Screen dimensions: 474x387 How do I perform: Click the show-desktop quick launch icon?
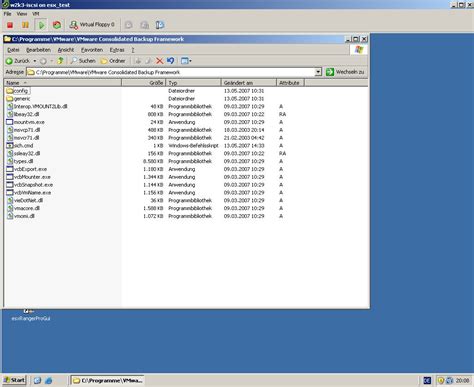(x=37, y=380)
